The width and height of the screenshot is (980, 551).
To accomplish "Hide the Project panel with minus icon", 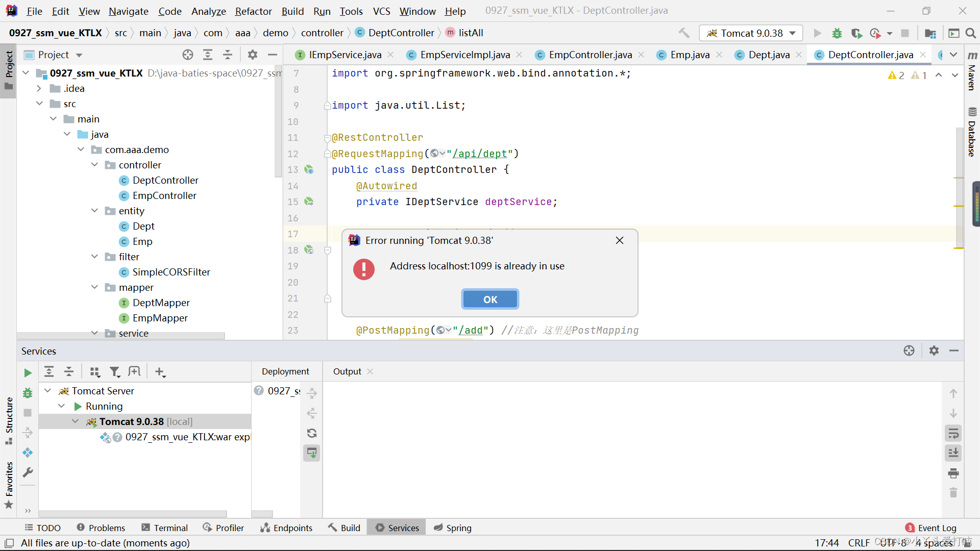I will (x=273, y=55).
